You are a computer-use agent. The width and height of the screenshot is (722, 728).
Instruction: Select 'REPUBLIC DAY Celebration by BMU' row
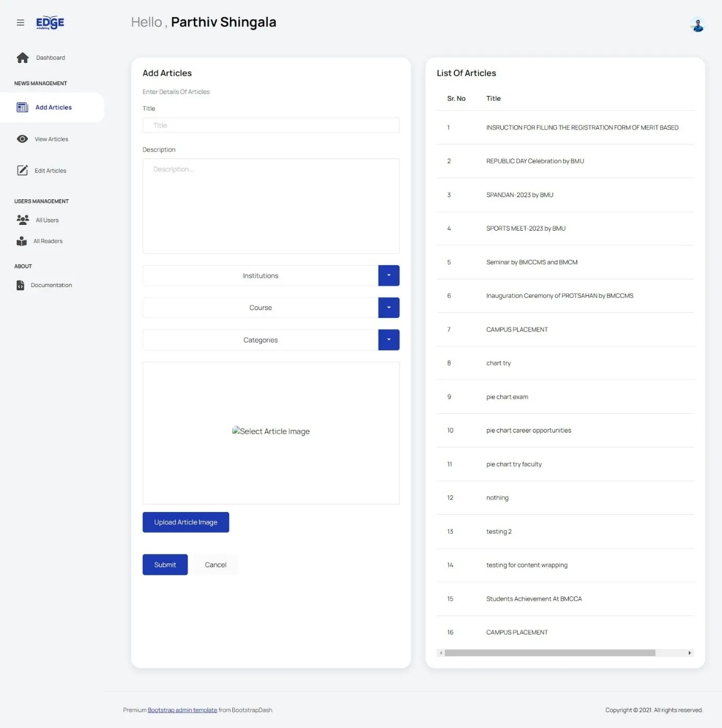tap(565, 161)
